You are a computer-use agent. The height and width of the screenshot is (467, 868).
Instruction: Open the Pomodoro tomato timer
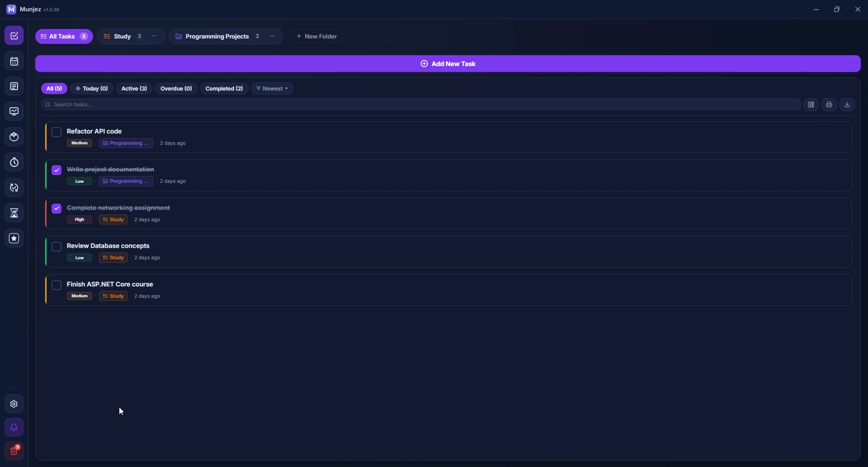14,137
